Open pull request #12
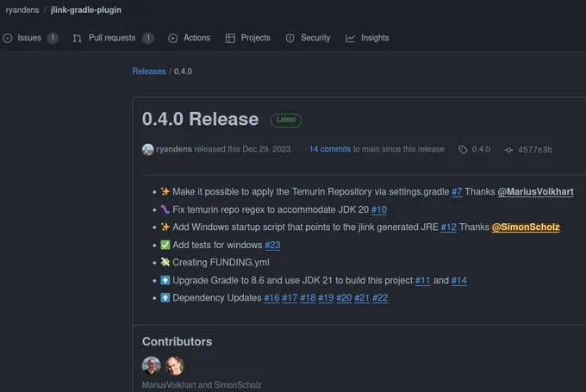 448,227
